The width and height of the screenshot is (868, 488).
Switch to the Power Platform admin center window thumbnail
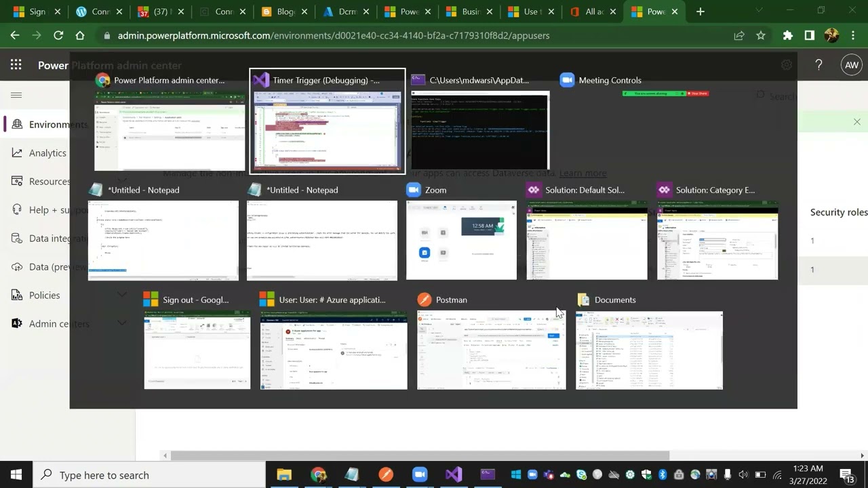click(170, 130)
